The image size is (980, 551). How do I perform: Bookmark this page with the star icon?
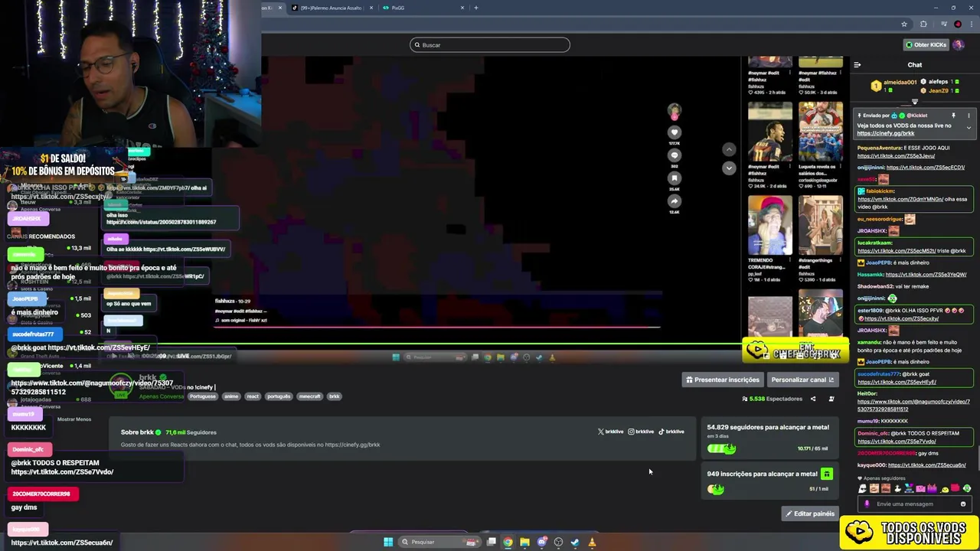[904, 24]
